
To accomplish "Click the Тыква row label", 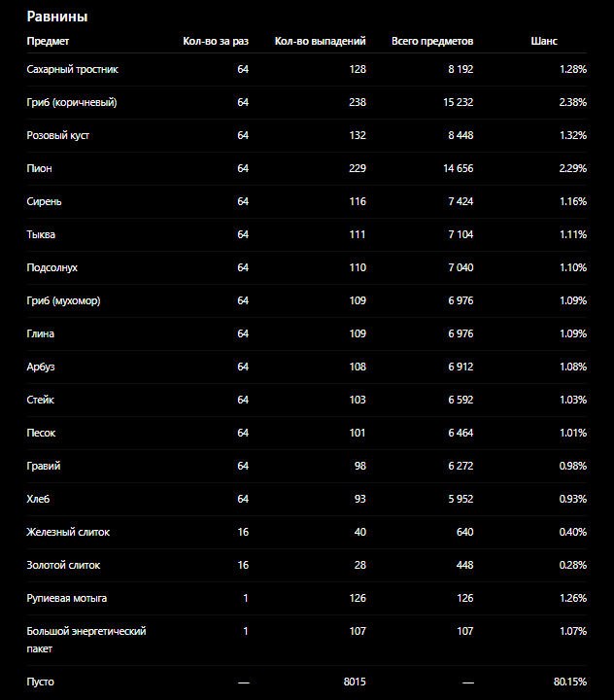I will (x=41, y=234).
